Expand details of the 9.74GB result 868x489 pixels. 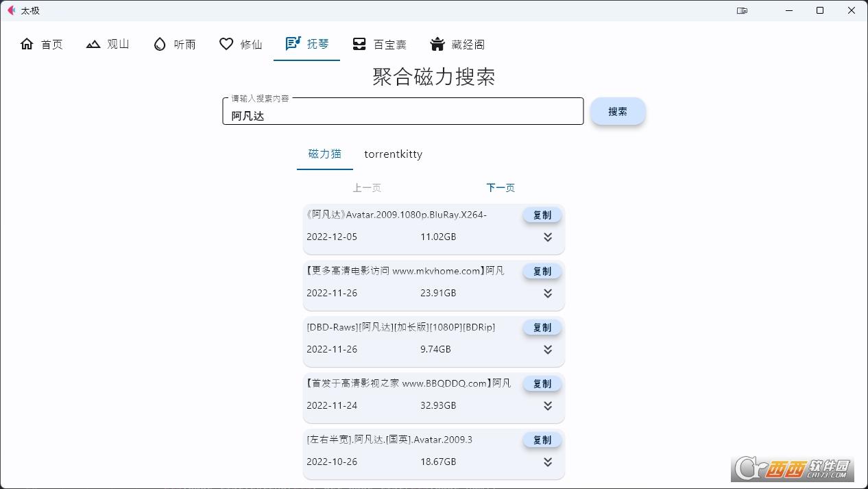[548, 350]
